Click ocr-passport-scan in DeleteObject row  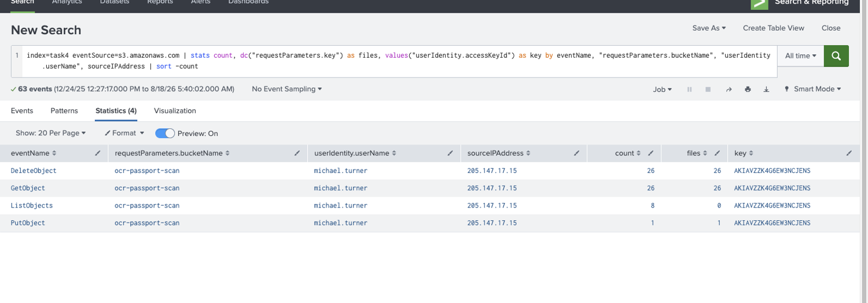click(x=147, y=171)
